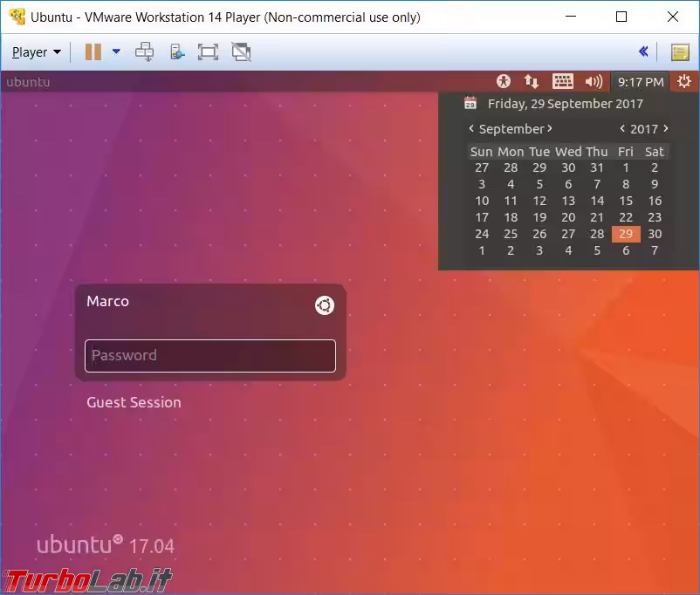The width and height of the screenshot is (700, 595).
Task: Select highlighted day 29 in calendar
Action: point(626,234)
